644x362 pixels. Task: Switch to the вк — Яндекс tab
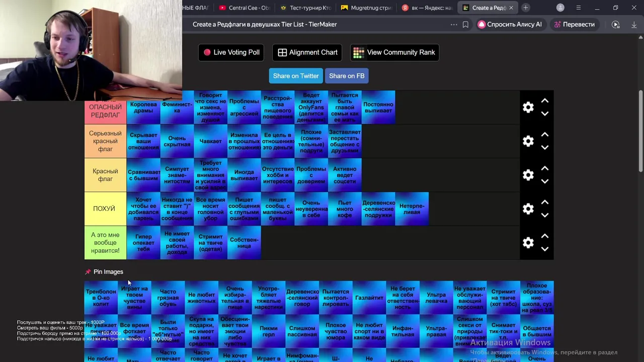click(428, 8)
